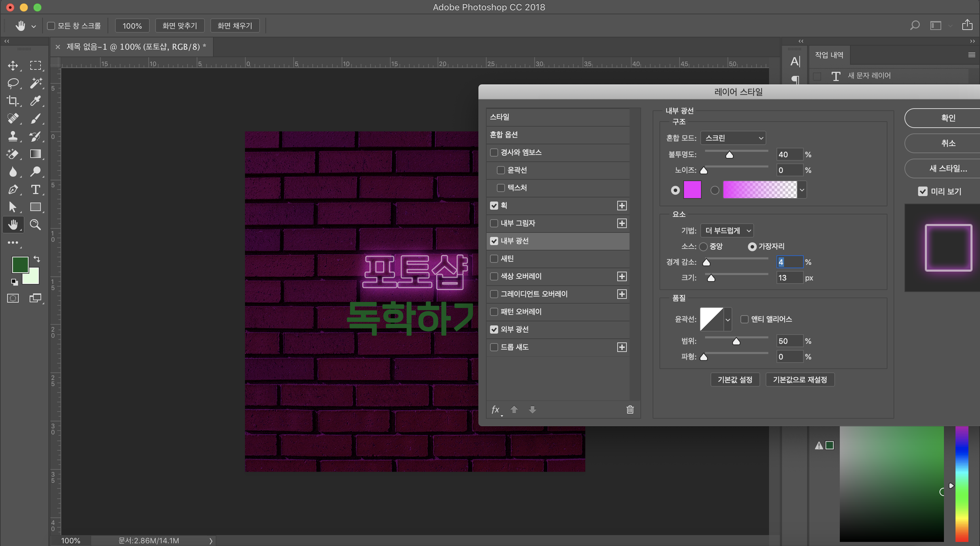
Task: Select the Eyedropper tool
Action: pos(35,101)
